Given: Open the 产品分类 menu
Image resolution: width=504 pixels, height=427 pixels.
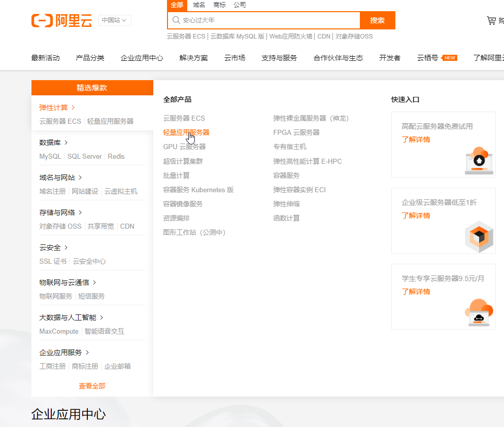Looking at the screenshot, I should pos(90,58).
